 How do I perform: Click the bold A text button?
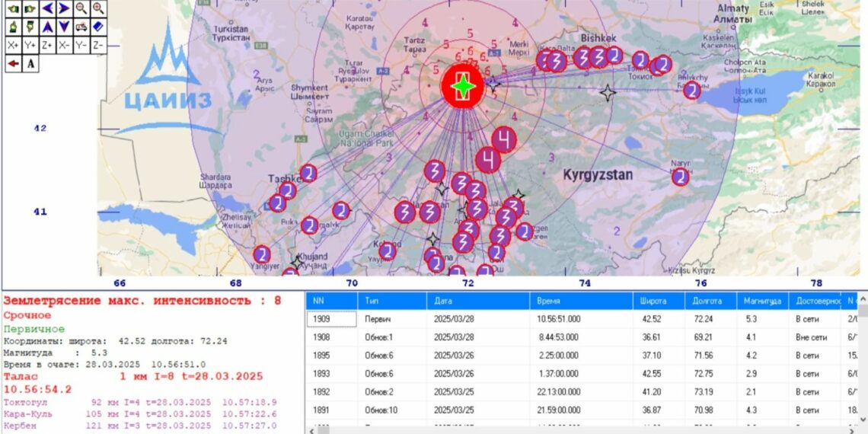point(30,63)
